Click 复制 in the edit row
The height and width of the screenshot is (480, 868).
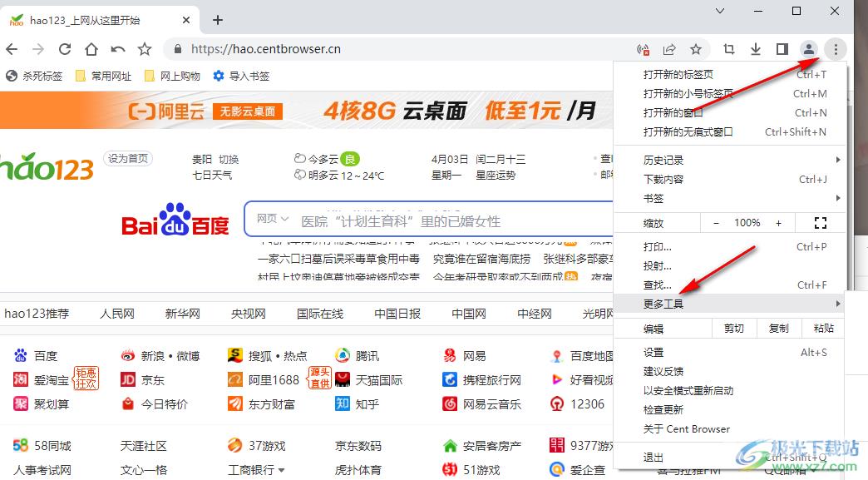[x=779, y=329]
